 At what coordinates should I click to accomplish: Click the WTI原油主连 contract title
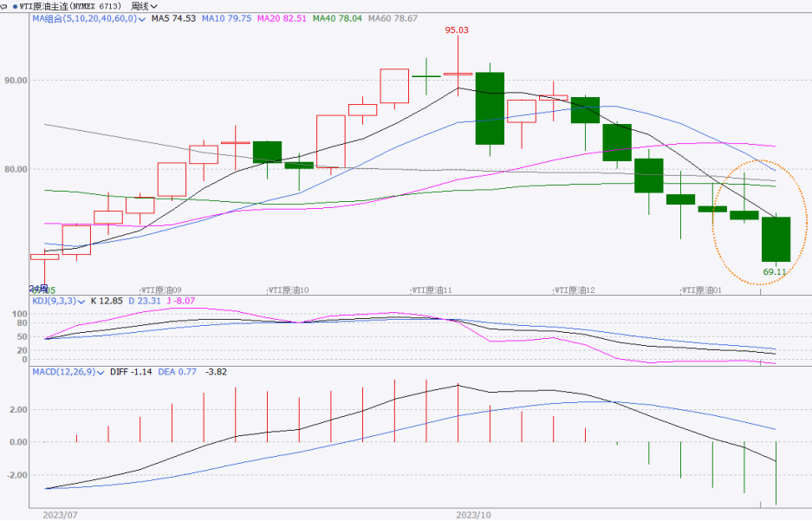(52, 6)
